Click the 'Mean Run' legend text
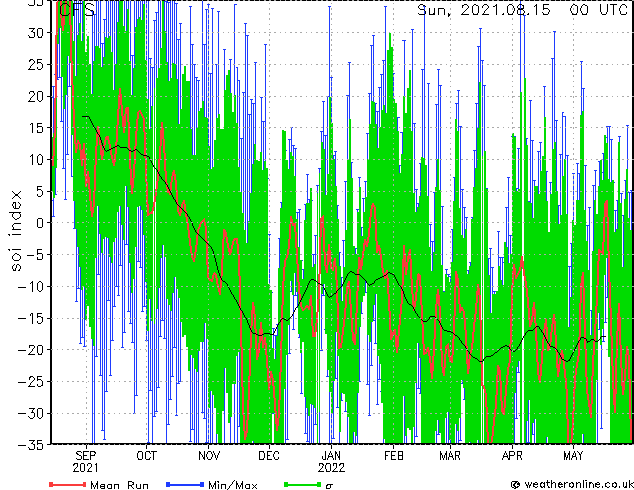Viewport: 634px width, 490px height. tap(119, 485)
